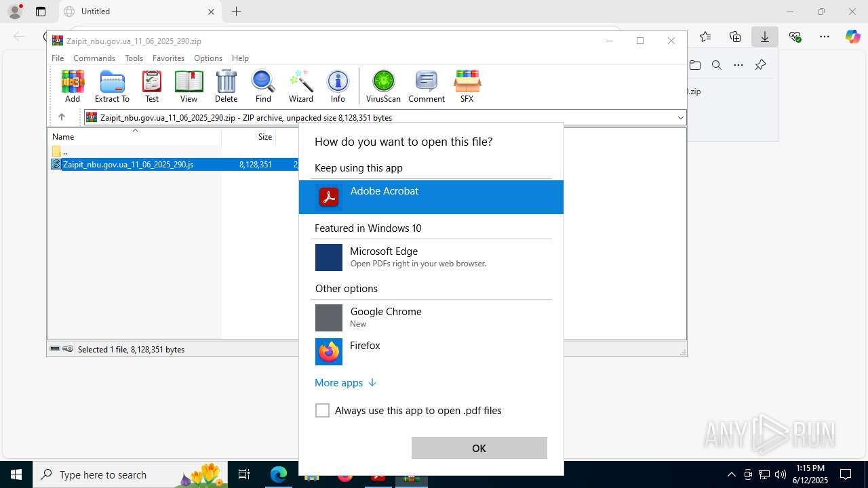Click the Find magnifier icon in WinRAR
Viewport: 868px width, 488px height.
[x=263, y=86]
